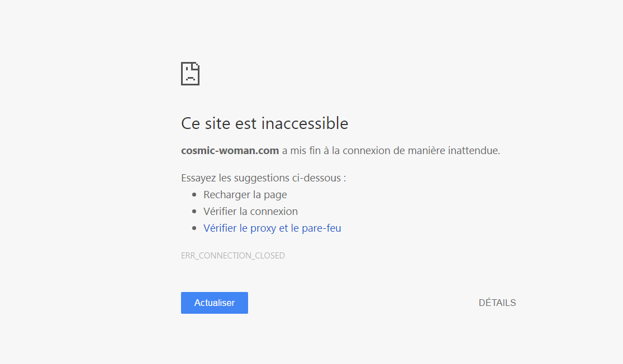Image resolution: width=623 pixels, height=364 pixels.
Task: Select the ERR_CONNECTION_CLOSED error code text
Action: [233, 256]
